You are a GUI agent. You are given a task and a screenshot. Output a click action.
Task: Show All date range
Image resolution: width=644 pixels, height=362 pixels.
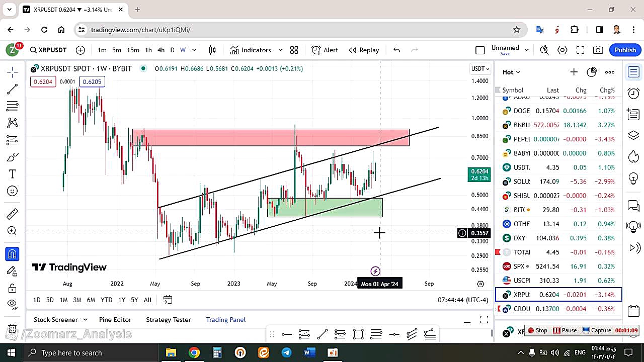click(147, 300)
